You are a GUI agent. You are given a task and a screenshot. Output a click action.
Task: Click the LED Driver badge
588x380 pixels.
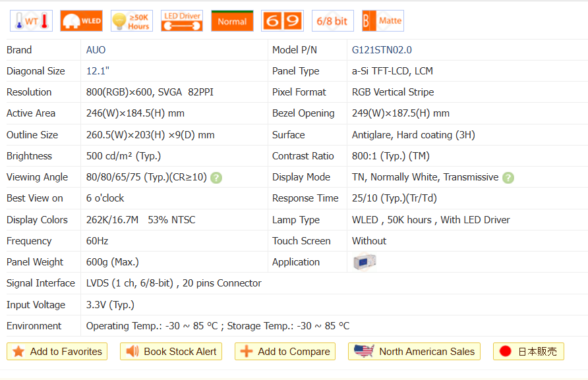pyautogui.click(x=182, y=21)
